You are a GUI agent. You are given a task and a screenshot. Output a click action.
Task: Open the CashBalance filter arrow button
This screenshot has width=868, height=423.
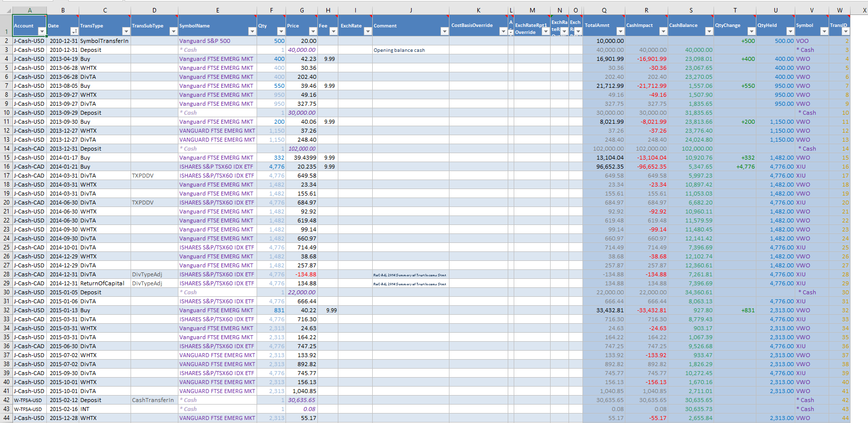[709, 31]
